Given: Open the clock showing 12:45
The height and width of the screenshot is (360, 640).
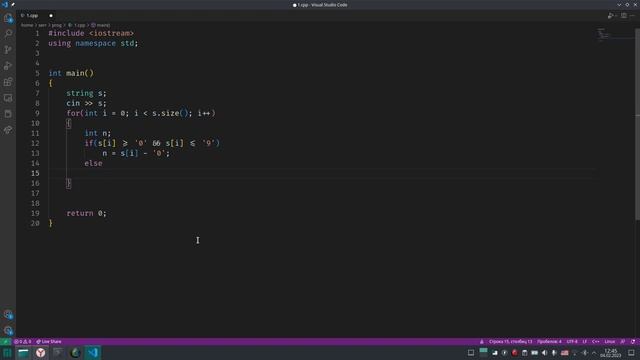Looking at the screenshot, I should click(611, 353).
